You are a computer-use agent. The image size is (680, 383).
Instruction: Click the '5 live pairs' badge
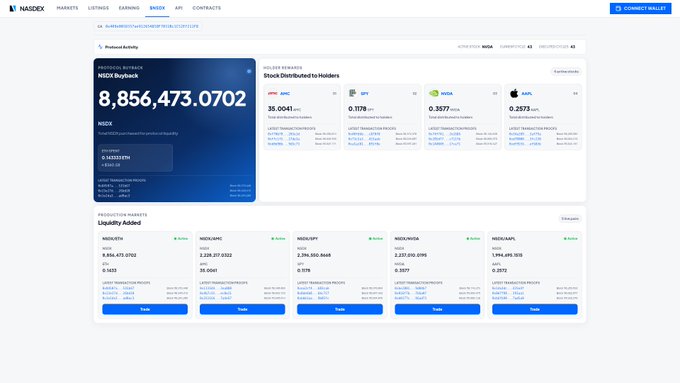(570, 219)
